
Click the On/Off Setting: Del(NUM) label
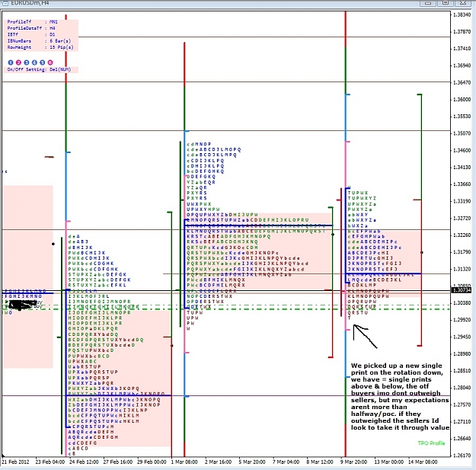coord(39,69)
